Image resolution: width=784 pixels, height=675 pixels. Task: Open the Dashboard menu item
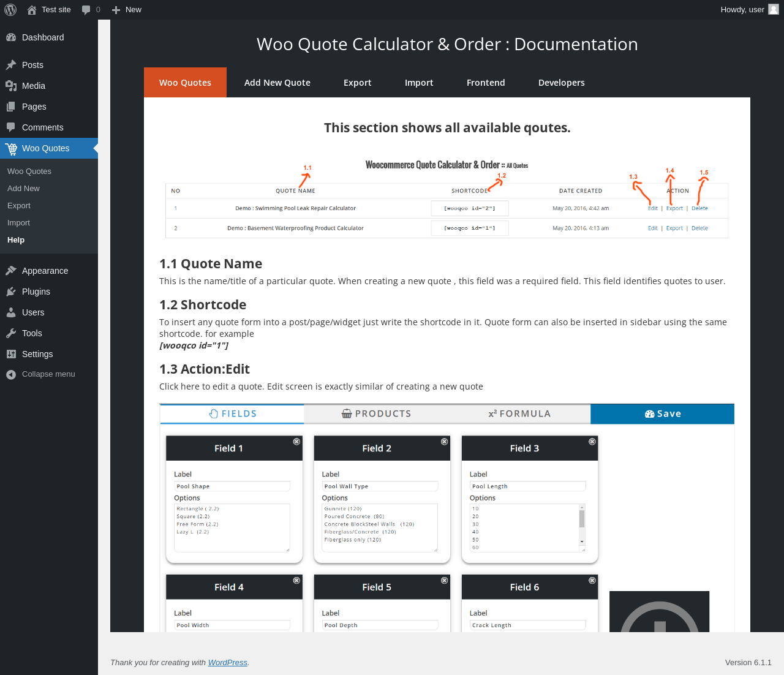pyautogui.click(x=49, y=37)
